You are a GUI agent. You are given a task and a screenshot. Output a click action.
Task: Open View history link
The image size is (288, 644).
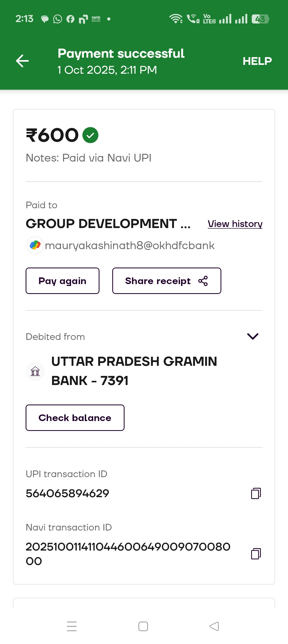[x=235, y=224]
